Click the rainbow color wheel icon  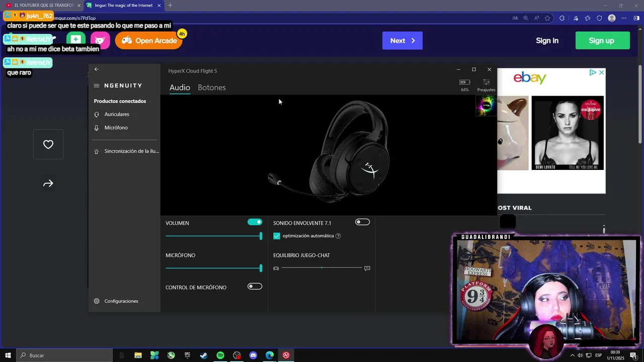click(x=486, y=106)
